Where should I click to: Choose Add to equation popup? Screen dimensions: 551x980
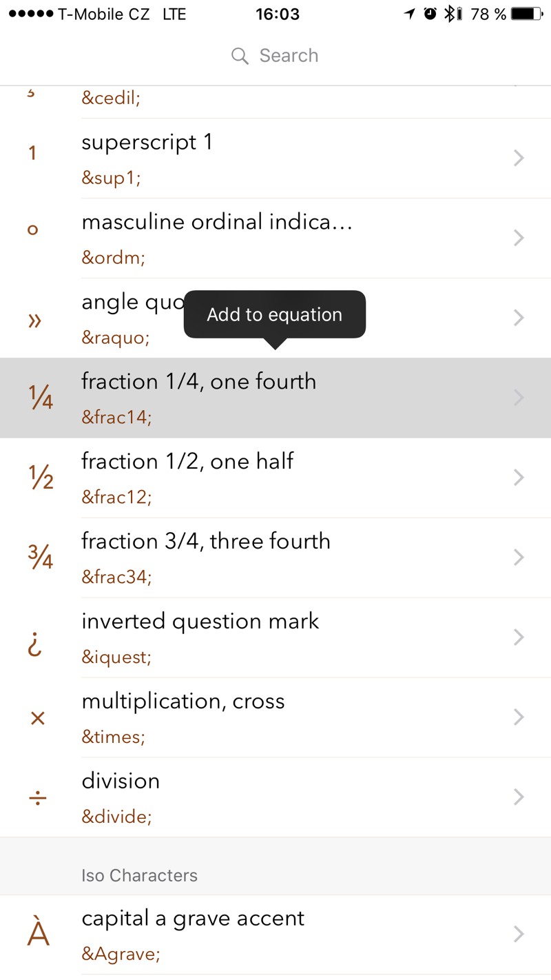(274, 315)
